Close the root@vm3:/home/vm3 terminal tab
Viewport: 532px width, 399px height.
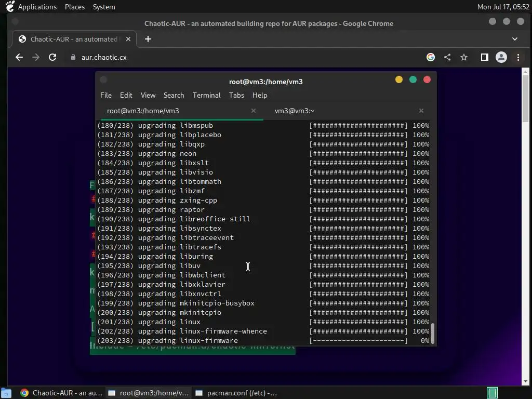coord(254,111)
